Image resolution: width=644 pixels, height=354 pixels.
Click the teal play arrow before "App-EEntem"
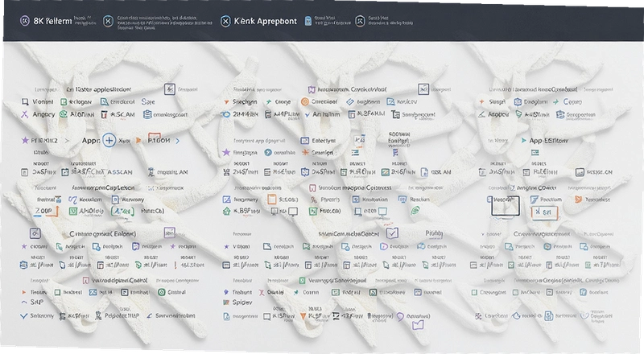click(x=524, y=141)
